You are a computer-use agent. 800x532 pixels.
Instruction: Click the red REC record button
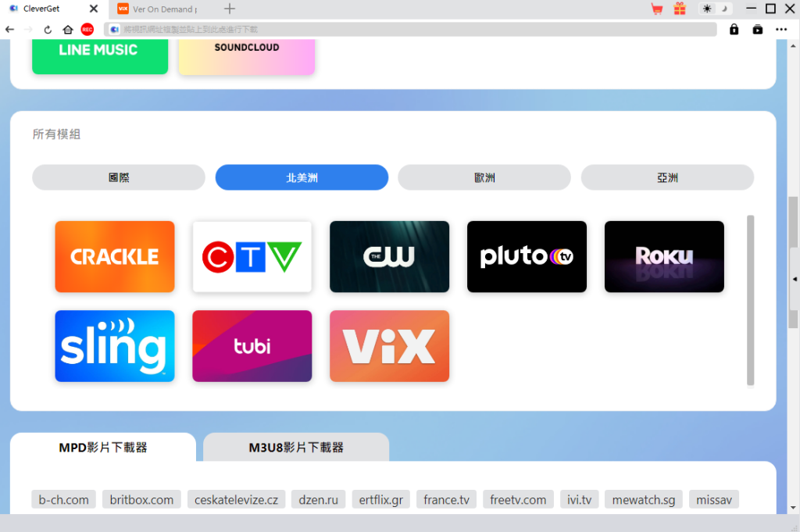87,30
